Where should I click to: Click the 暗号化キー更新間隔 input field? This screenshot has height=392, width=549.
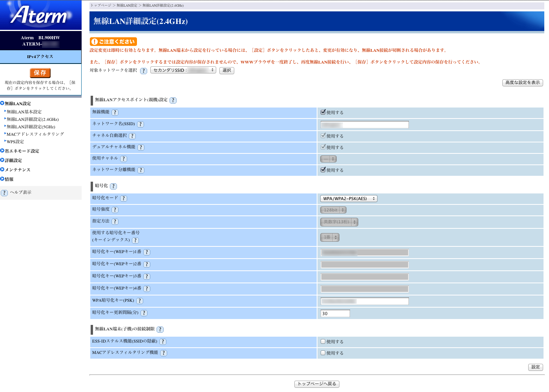pos(335,314)
